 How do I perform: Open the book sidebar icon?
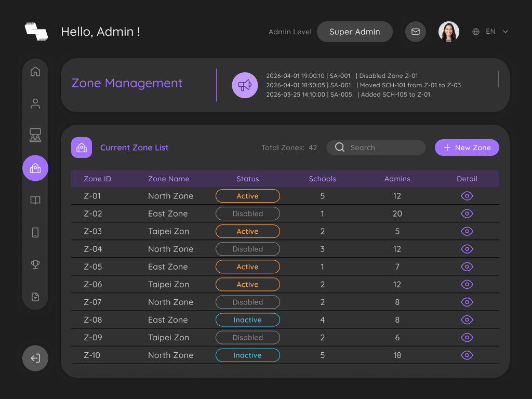click(x=35, y=200)
